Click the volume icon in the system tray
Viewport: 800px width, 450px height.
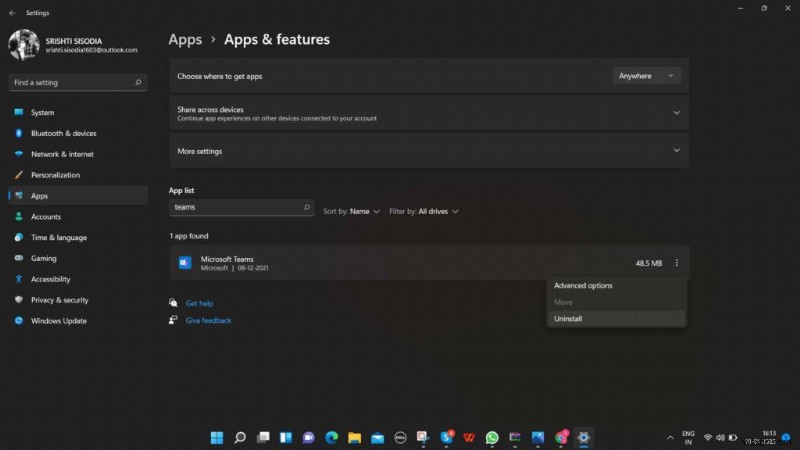(x=720, y=438)
